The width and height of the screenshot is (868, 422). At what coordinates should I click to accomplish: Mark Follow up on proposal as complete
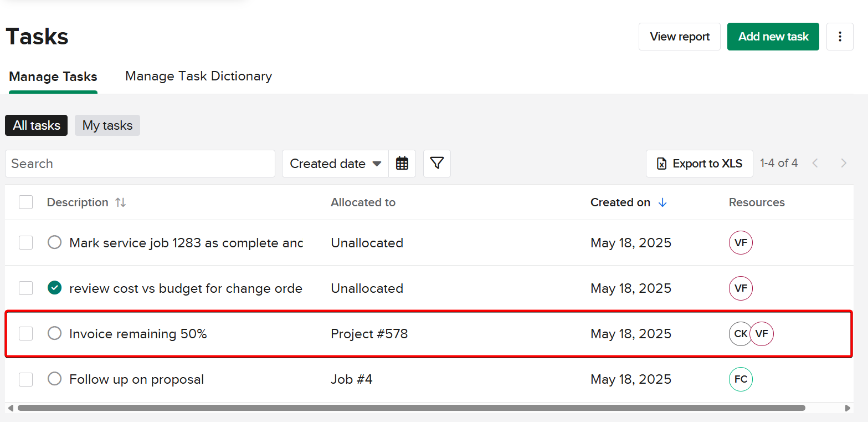[x=54, y=379]
